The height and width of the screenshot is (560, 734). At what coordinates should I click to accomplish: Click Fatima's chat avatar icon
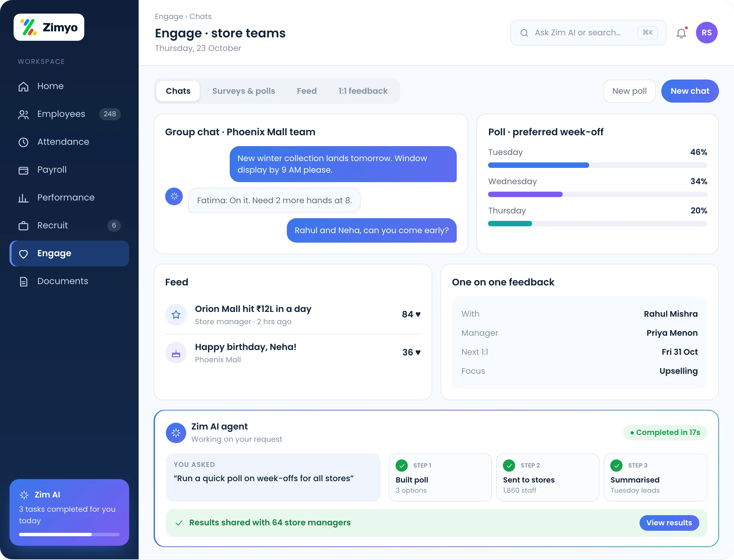click(x=174, y=196)
